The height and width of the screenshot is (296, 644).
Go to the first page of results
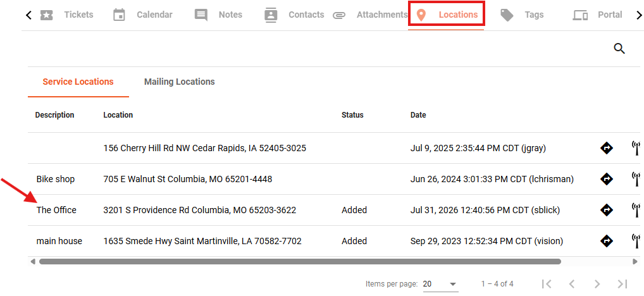pyautogui.click(x=546, y=284)
